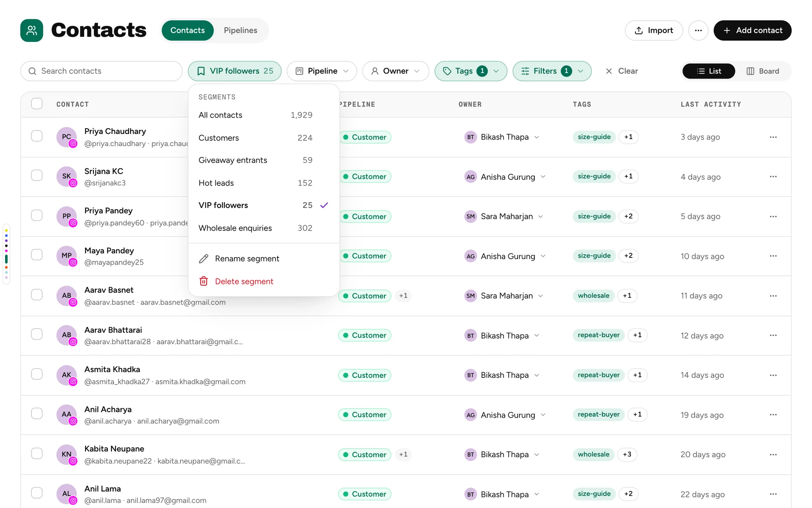The height and width of the screenshot is (508, 812).
Task: Click the green Contacts app logo icon
Action: (x=32, y=30)
